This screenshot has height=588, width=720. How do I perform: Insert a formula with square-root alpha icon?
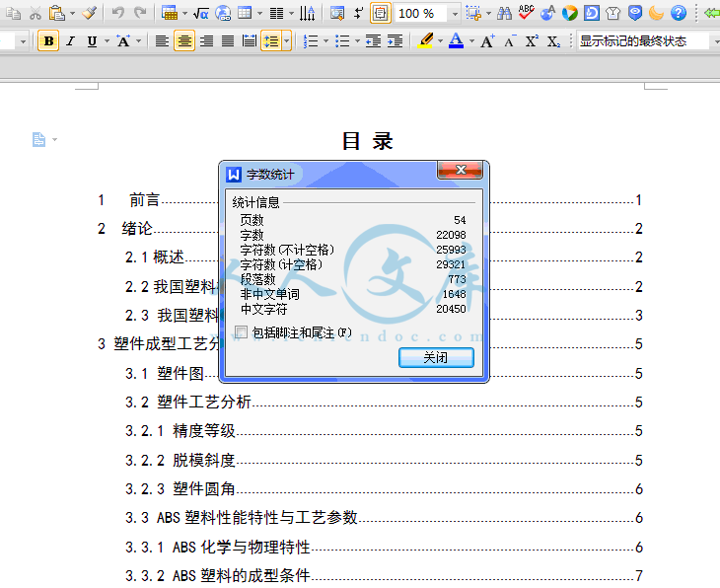(200, 14)
